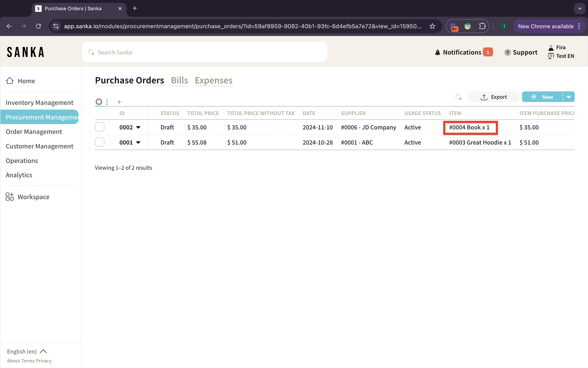Click the date 2024-11-10
588x368 pixels.
point(317,127)
